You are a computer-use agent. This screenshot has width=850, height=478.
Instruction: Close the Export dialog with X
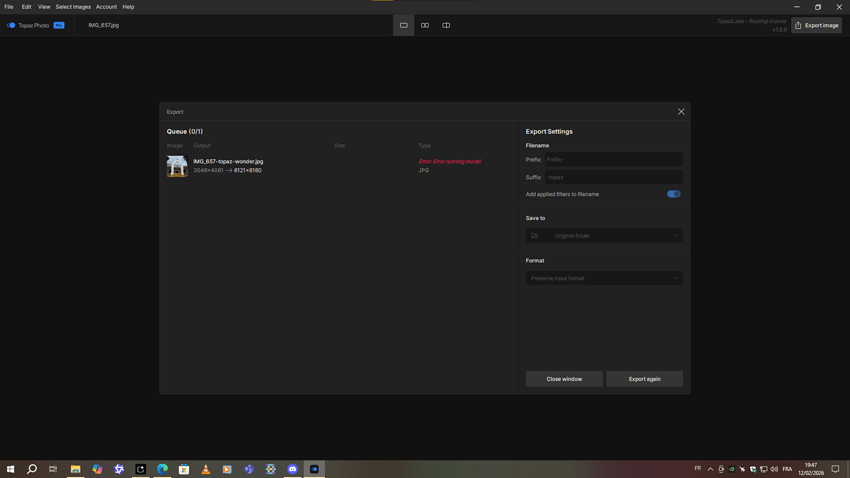(681, 112)
